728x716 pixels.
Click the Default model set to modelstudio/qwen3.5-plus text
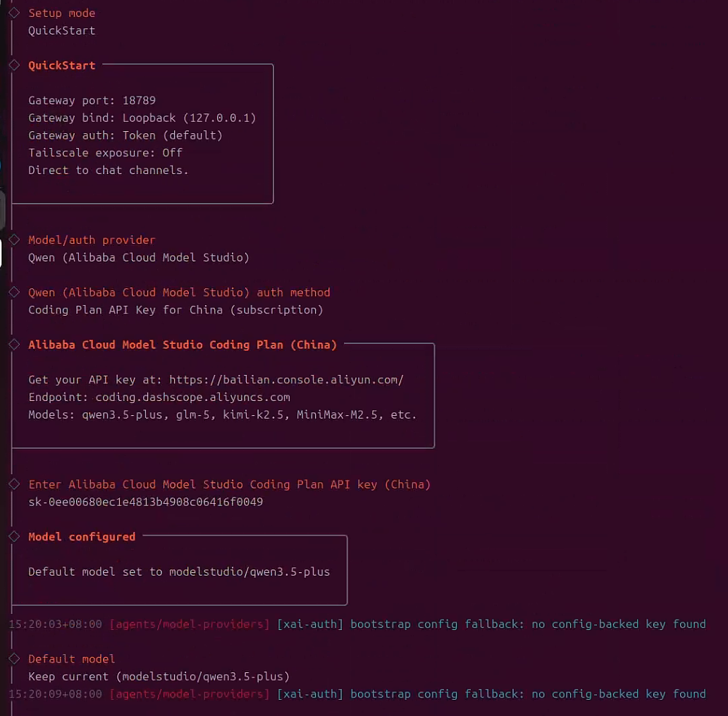179,572
